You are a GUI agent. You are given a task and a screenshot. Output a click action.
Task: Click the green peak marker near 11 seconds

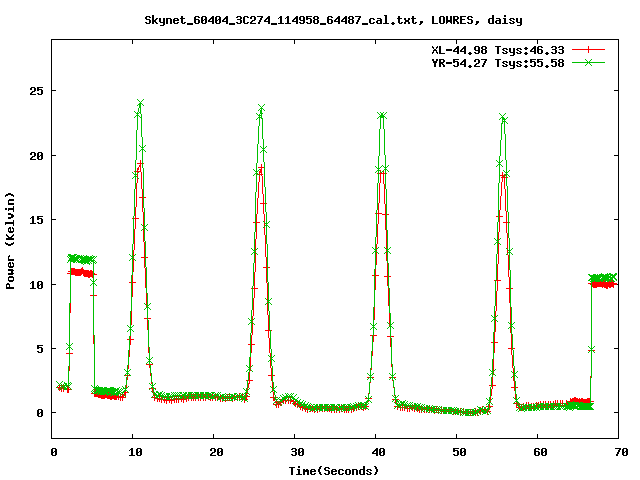[x=140, y=102]
